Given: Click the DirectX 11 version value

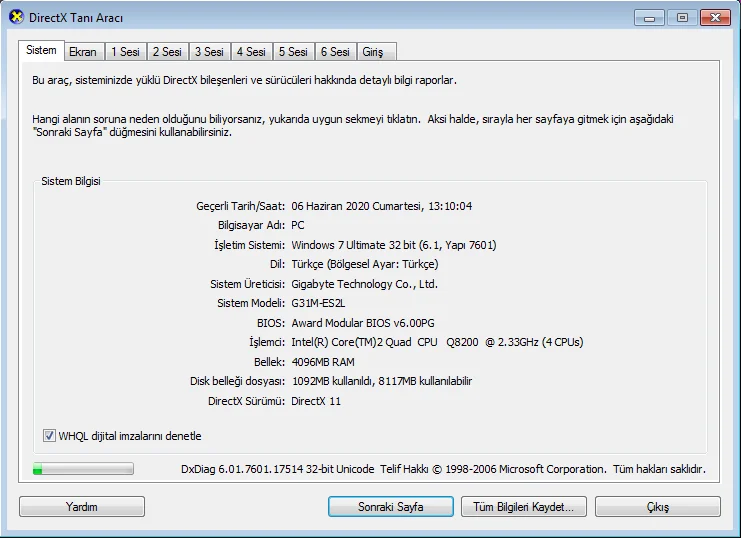Looking at the screenshot, I should (x=316, y=401).
